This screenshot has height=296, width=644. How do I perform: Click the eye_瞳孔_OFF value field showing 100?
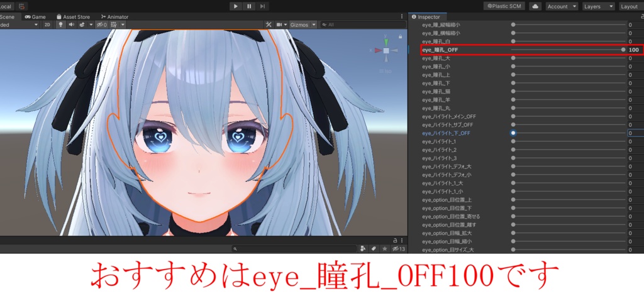pos(635,50)
